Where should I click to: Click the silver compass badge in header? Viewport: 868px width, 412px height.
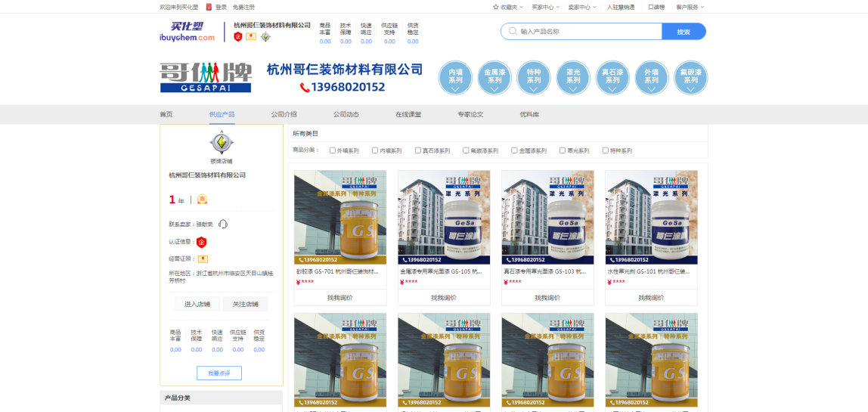coord(265,36)
